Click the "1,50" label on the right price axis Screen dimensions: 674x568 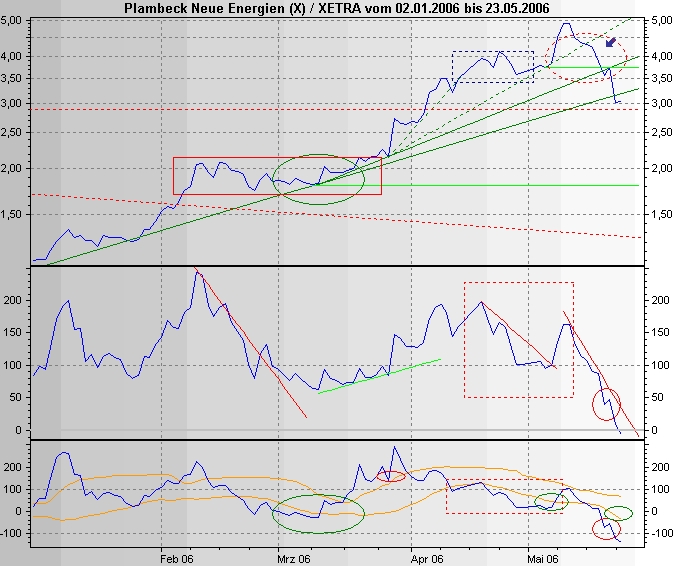pyautogui.click(x=662, y=214)
